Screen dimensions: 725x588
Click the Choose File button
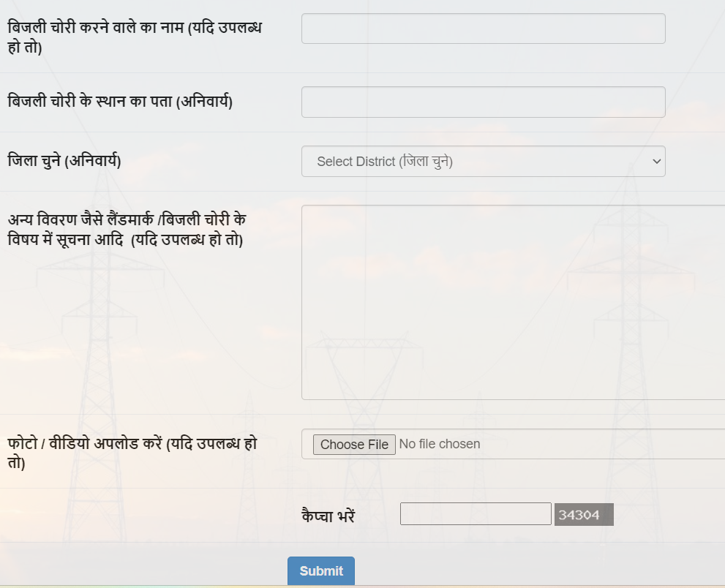(x=354, y=444)
